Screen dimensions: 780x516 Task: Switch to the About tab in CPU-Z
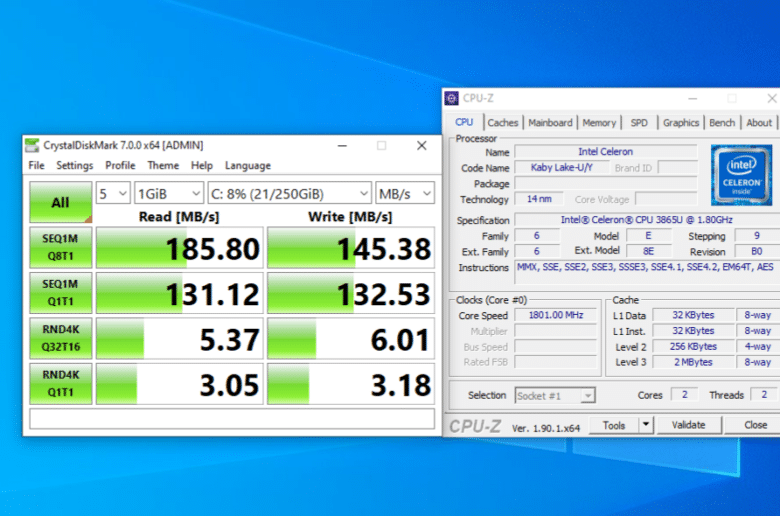click(759, 122)
